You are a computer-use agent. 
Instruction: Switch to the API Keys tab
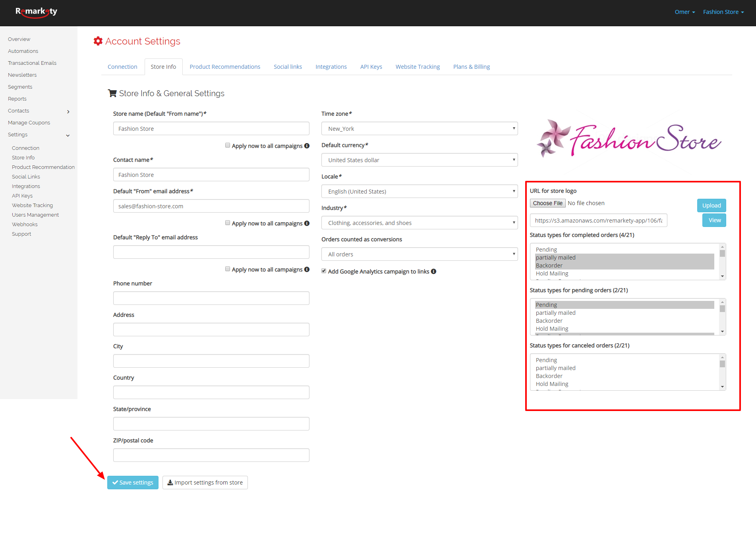[371, 67]
